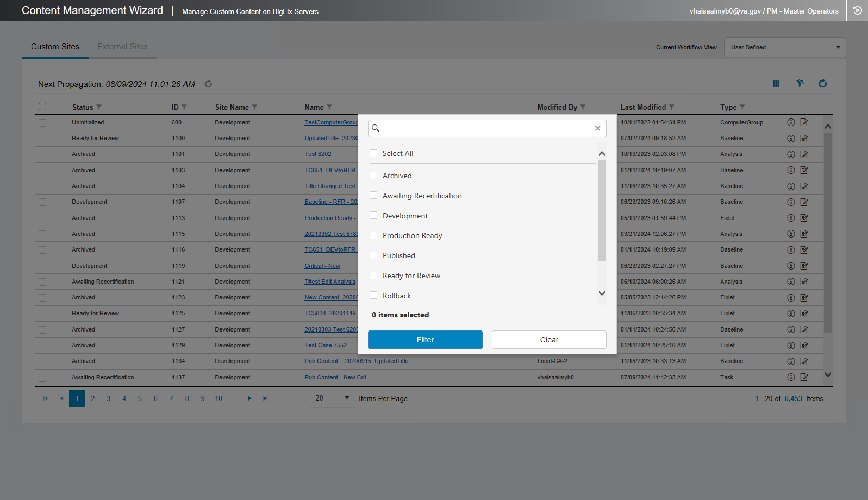Click edit icon for row ID 600

(804, 122)
